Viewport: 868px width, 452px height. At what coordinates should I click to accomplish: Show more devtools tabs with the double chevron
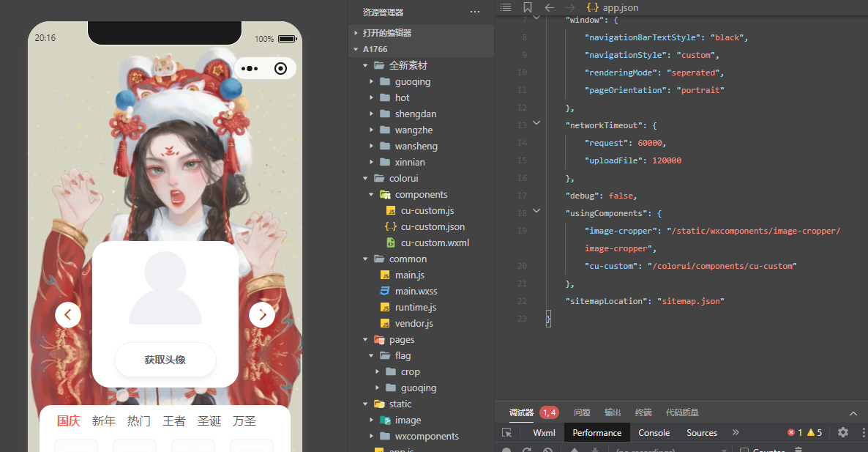coord(736,433)
